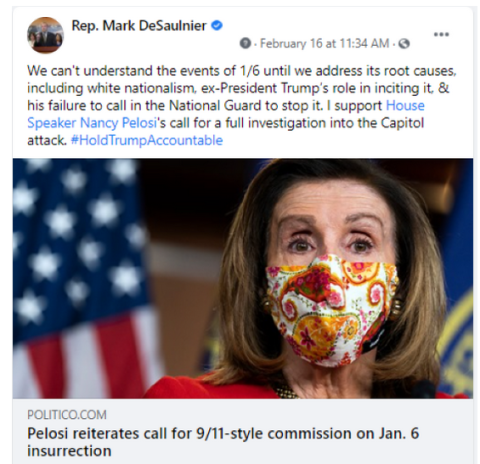Click the 'We can't understand' post text

click(x=242, y=106)
